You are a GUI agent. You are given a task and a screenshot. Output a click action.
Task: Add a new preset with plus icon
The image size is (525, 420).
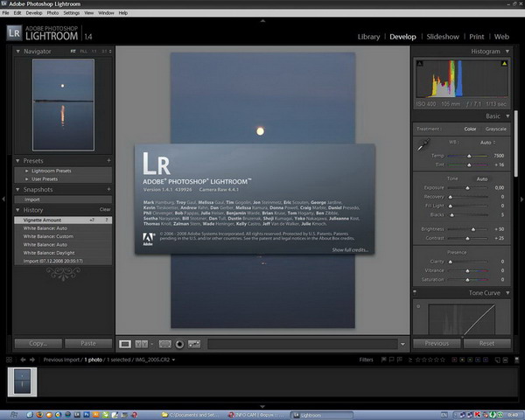click(108, 161)
